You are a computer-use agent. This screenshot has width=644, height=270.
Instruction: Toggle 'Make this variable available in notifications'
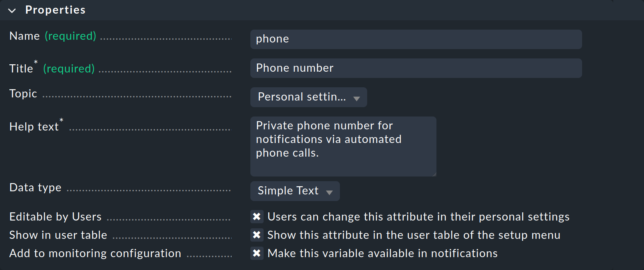[x=257, y=253]
